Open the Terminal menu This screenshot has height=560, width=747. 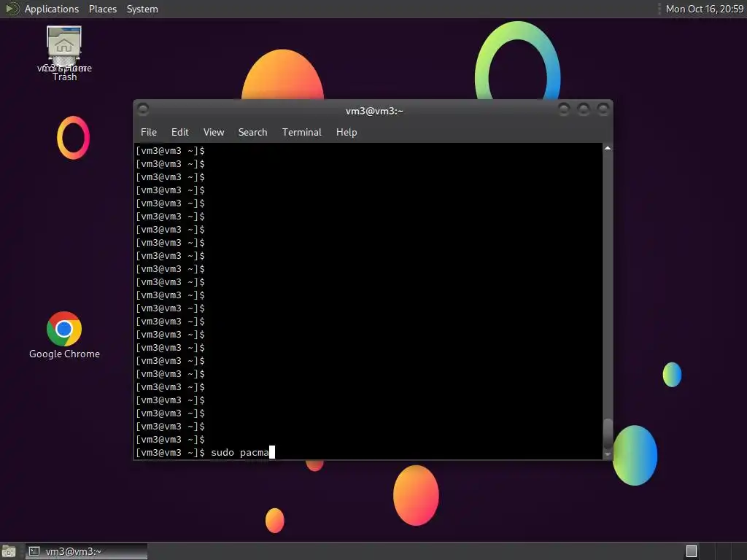[301, 133]
